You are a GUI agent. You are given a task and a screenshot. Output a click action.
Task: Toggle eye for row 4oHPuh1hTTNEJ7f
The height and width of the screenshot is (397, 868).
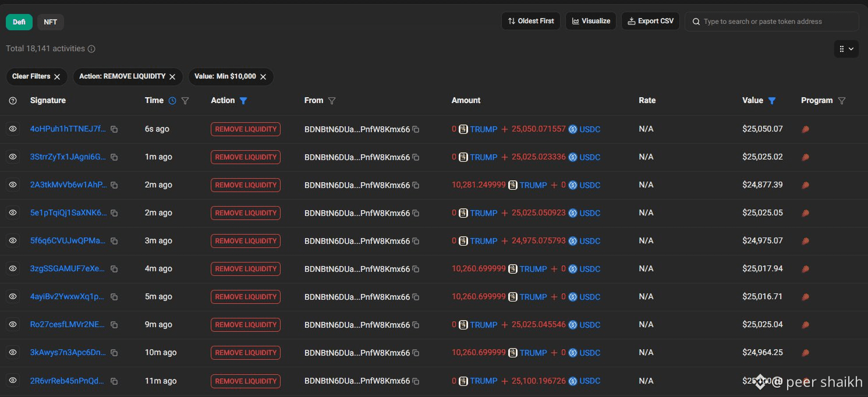coord(13,129)
